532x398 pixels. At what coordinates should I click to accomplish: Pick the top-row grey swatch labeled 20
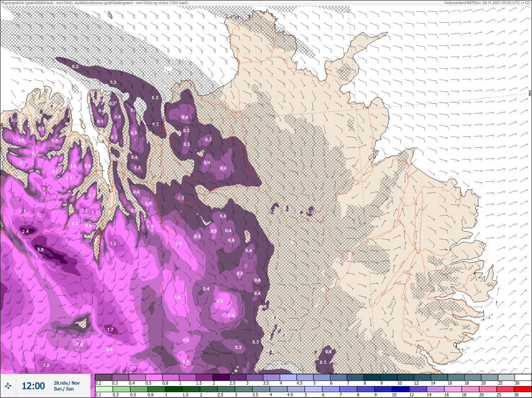pyautogui.click(x=490, y=377)
